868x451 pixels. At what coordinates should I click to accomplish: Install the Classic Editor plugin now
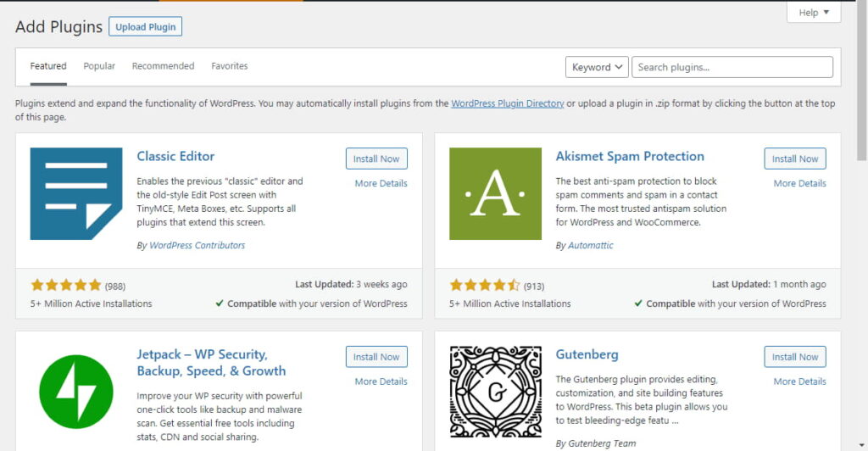coord(376,159)
